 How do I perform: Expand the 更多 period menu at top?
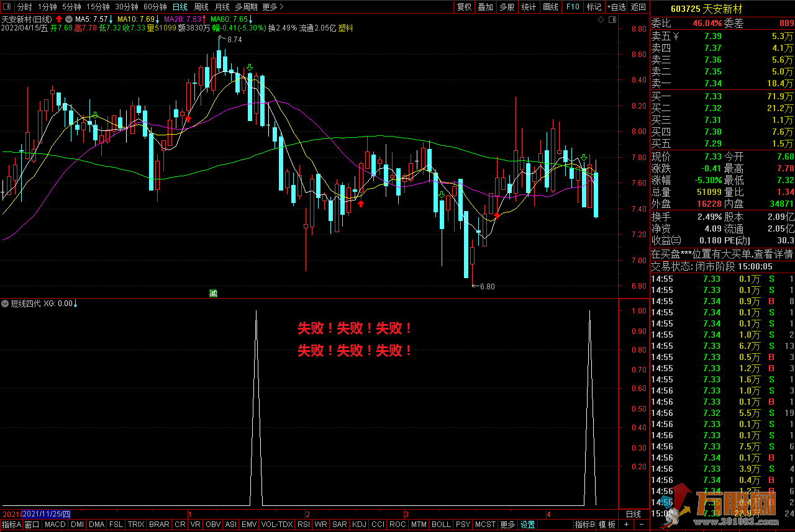(273, 7)
